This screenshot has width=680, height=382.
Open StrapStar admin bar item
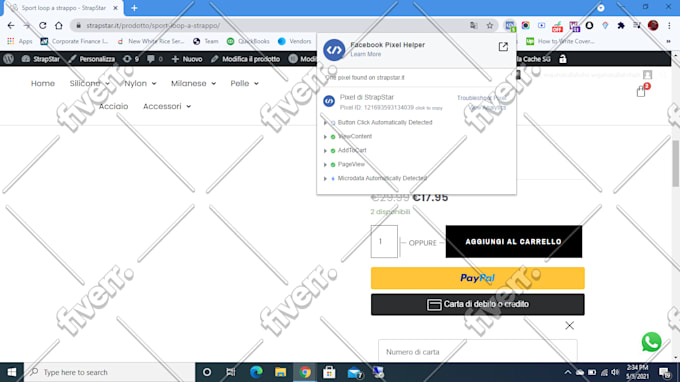coord(41,59)
